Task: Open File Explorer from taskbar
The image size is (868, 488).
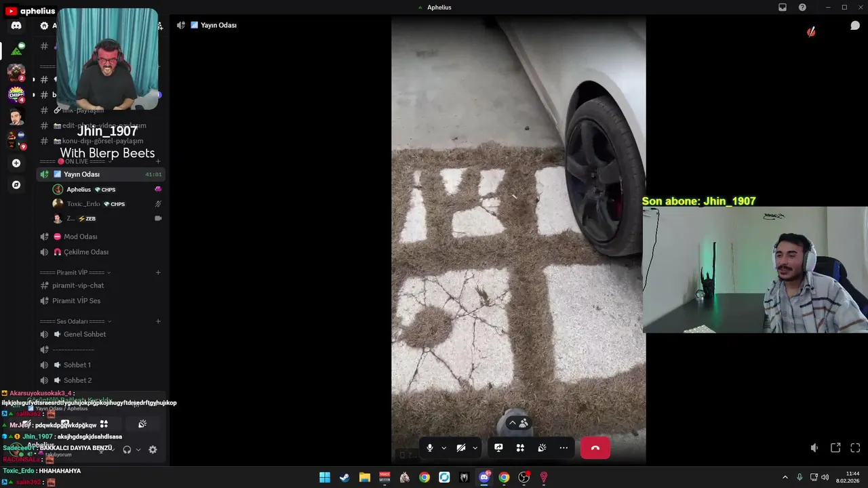Action: [365, 477]
